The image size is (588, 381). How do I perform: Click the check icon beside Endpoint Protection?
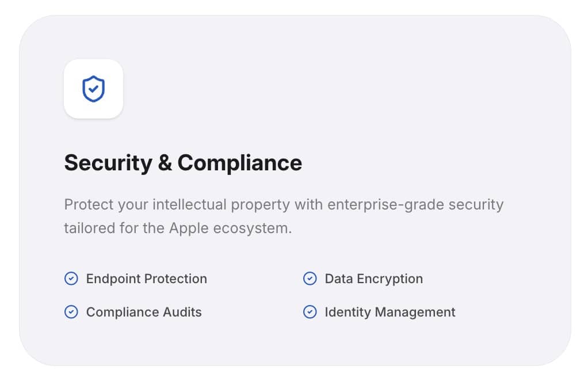pos(71,279)
